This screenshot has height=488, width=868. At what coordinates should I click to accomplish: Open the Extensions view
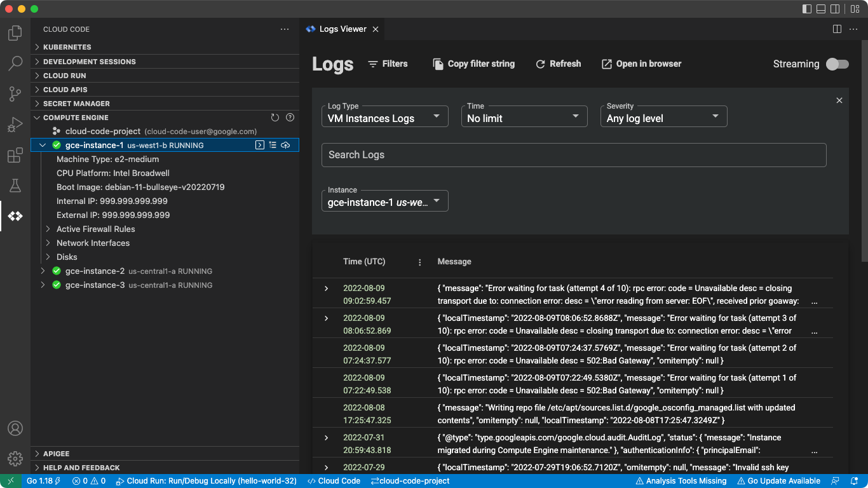[15, 155]
